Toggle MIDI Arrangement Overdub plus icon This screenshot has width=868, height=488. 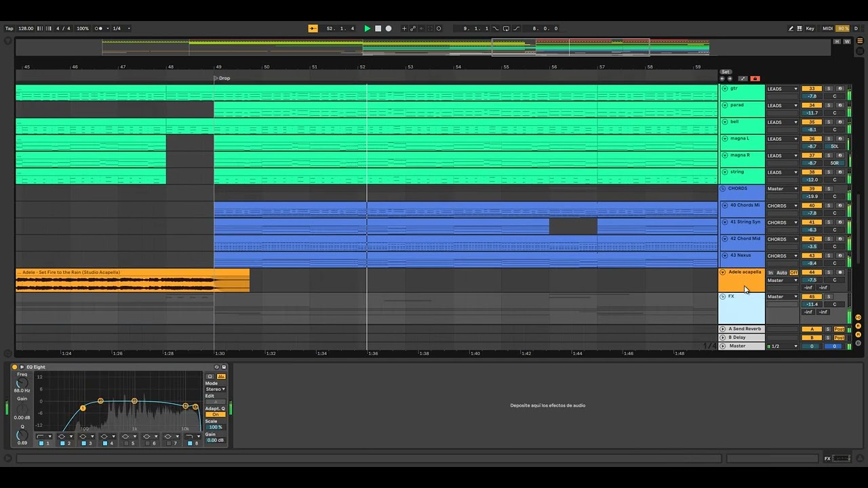[x=404, y=28]
